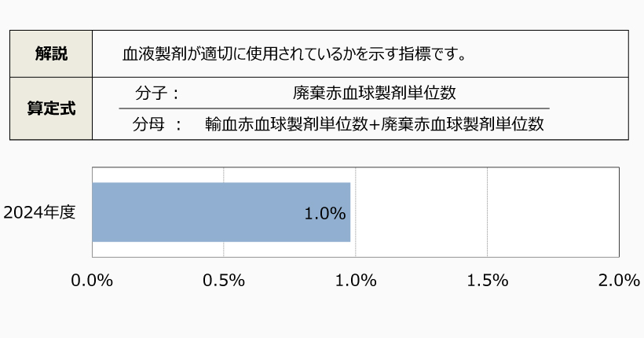Click the 0.0% axis label
Viewport: 644px width, 338px height.
(x=92, y=281)
